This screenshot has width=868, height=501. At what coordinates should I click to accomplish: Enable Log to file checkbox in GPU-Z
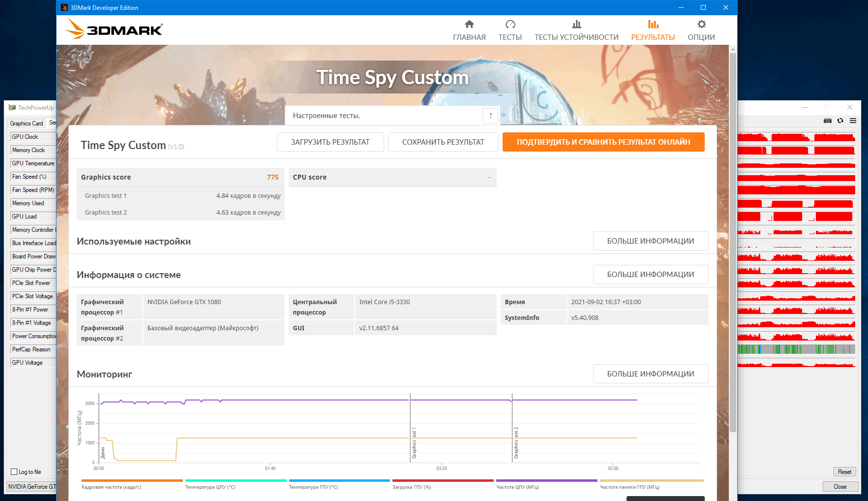(x=14, y=472)
